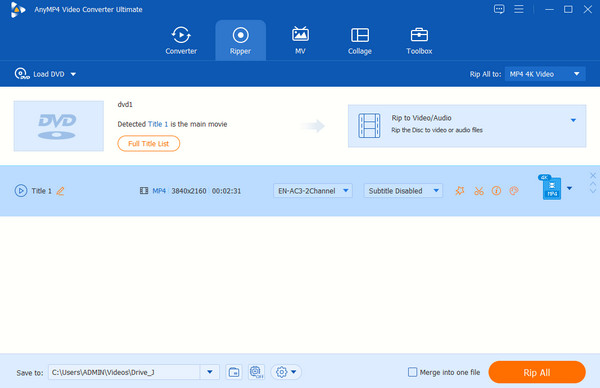Play Title 1 preview
Image resolution: width=600 pixels, height=388 pixels.
(x=21, y=191)
